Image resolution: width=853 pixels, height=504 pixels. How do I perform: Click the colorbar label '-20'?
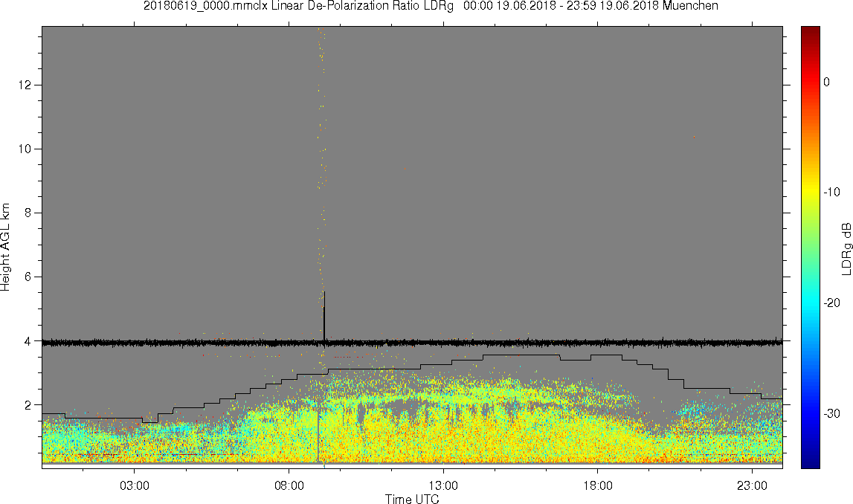pos(831,303)
